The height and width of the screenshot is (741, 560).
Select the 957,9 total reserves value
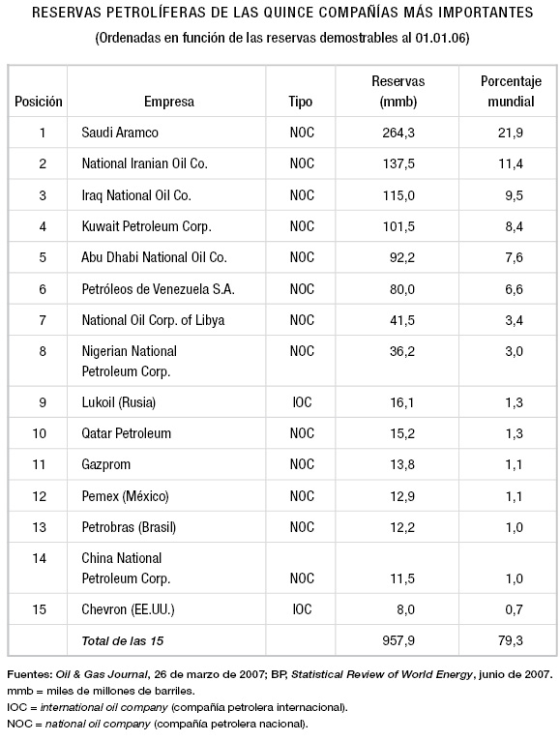pos(398,640)
